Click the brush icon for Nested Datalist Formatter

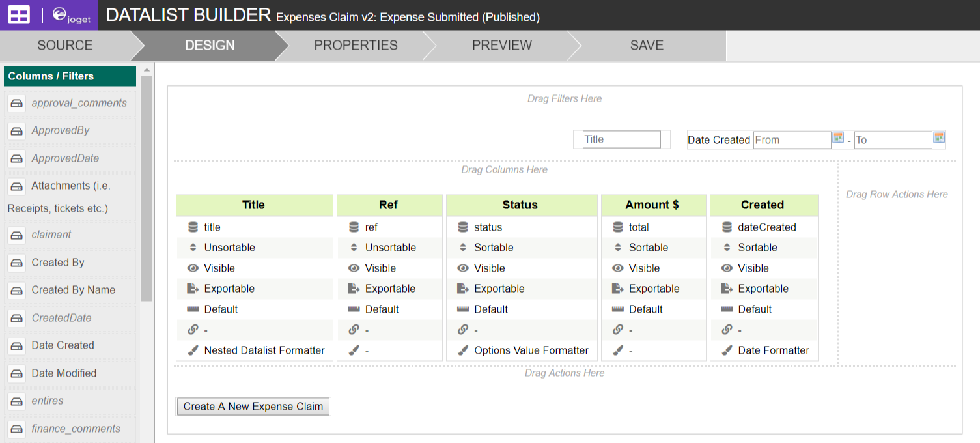pyautogui.click(x=193, y=350)
